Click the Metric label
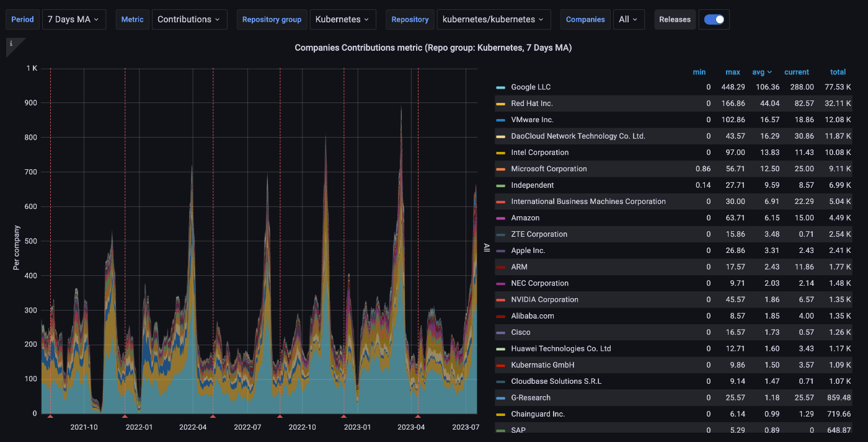The width and height of the screenshot is (868, 442). (x=132, y=19)
